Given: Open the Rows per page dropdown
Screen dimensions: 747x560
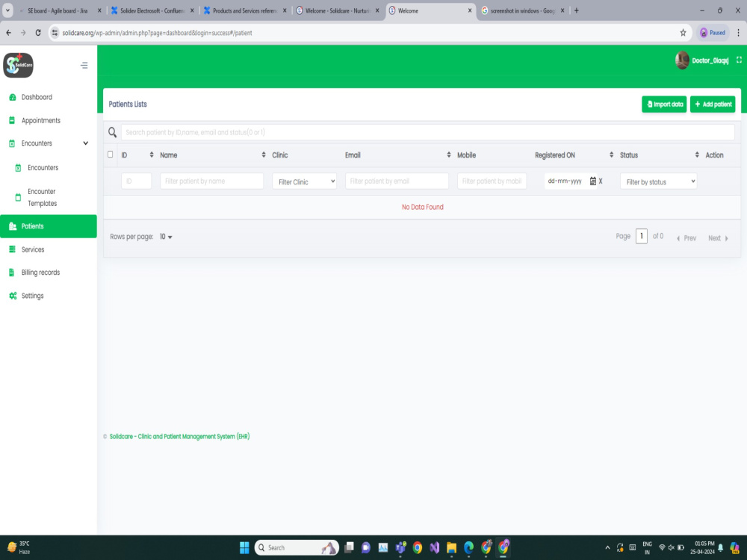Looking at the screenshot, I should coord(166,237).
